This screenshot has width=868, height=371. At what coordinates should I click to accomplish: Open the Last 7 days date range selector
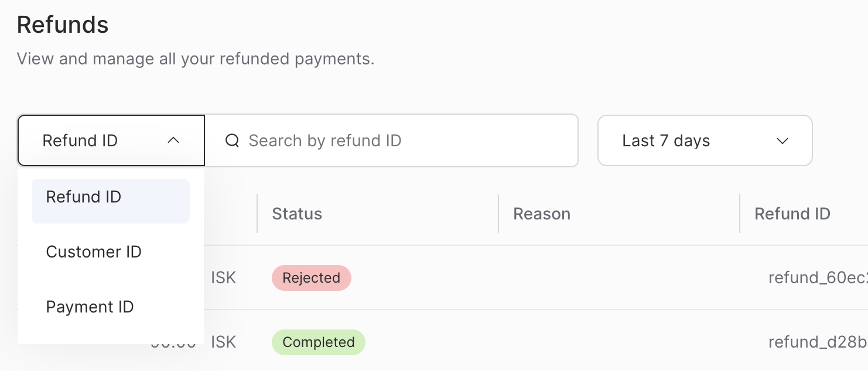click(705, 140)
